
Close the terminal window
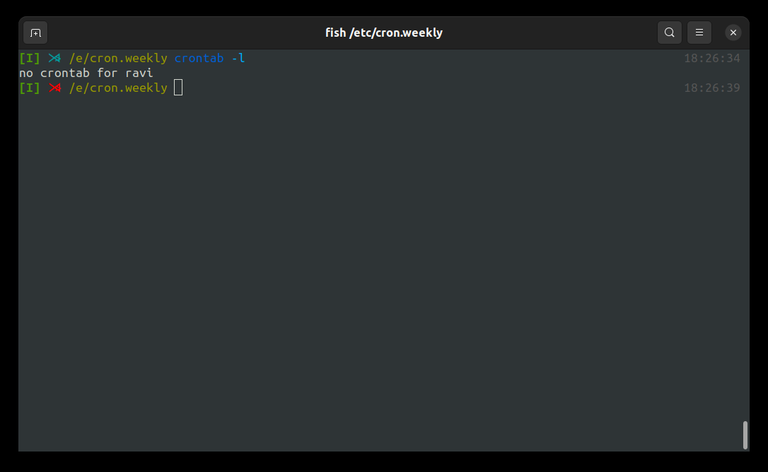(733, 33)
